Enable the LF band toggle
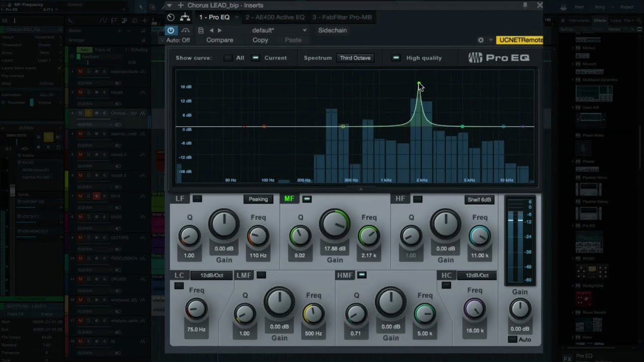The image size is (644, 362). [197, 199]
